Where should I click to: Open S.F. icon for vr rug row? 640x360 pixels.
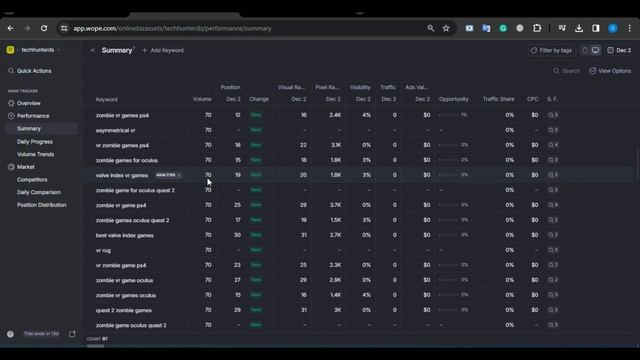pyautogui.click(x=553, y=250)
